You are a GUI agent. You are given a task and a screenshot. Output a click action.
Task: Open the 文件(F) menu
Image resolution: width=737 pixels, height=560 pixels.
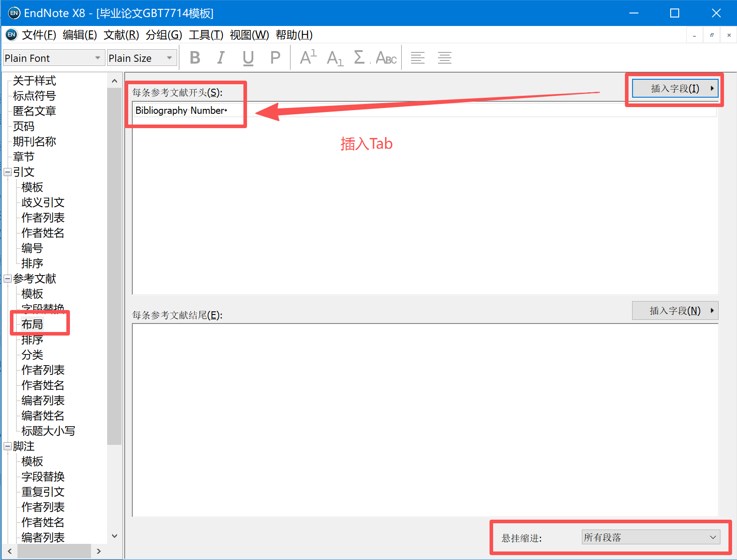coord(39,35)
